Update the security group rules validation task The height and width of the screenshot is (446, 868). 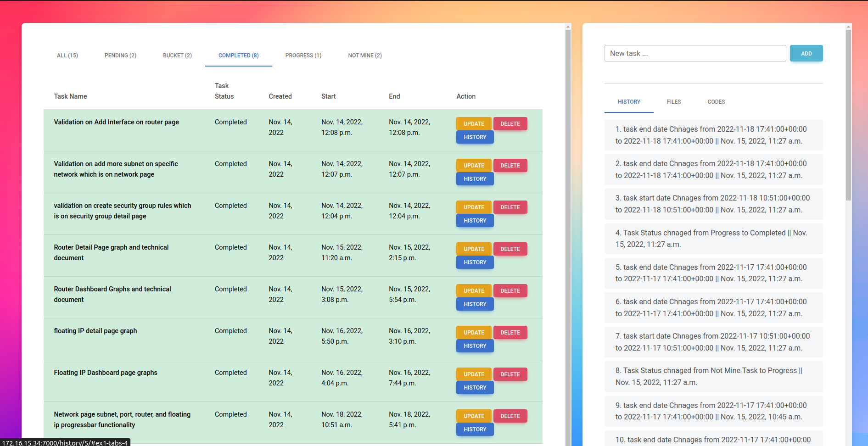474,207
